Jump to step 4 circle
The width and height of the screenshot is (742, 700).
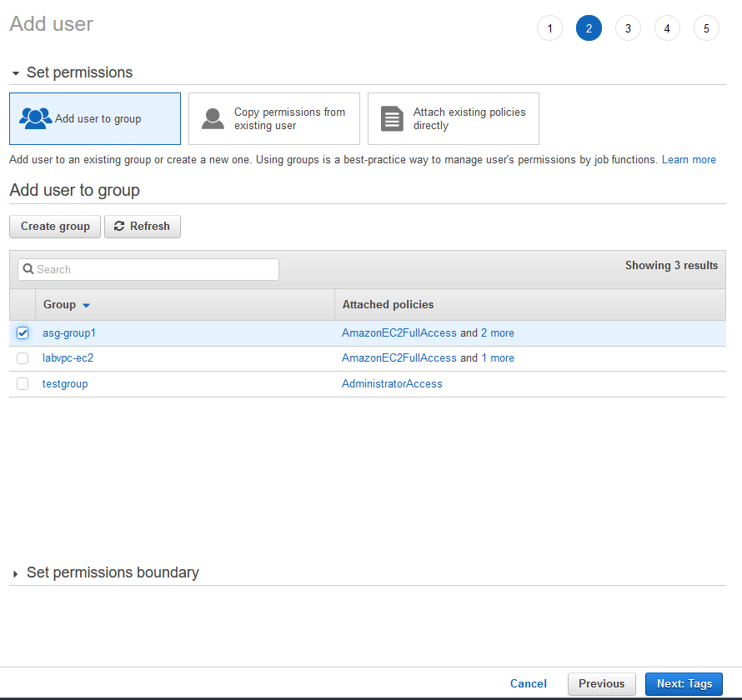(x=667, y=28)
